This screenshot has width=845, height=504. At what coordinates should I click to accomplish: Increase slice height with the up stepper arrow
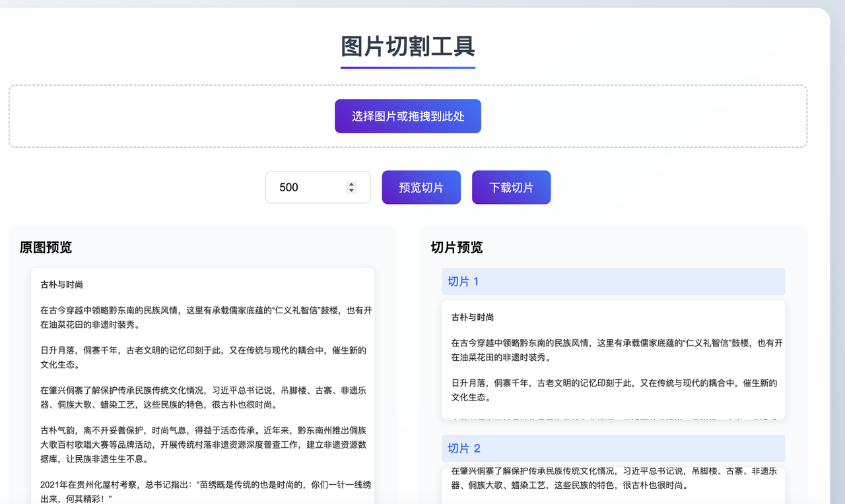pyautogui.click(x=351, y=184)
